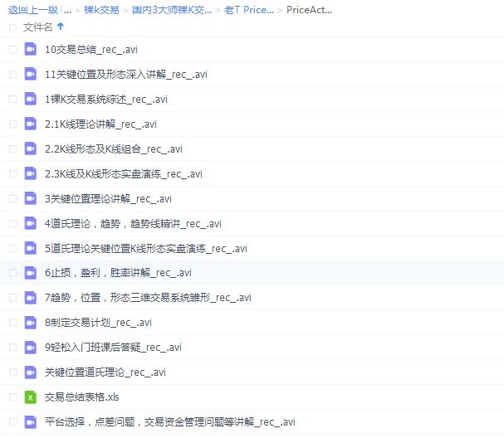
Task: Open file 4道氏理论，趋势，趋势线精讲_rec_.avi
Action: click(x=133, y=224)
